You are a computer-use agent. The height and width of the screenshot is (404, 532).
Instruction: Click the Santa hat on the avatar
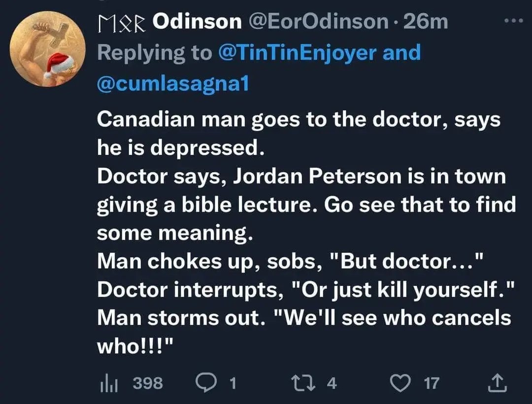click(x=59, y=66)
